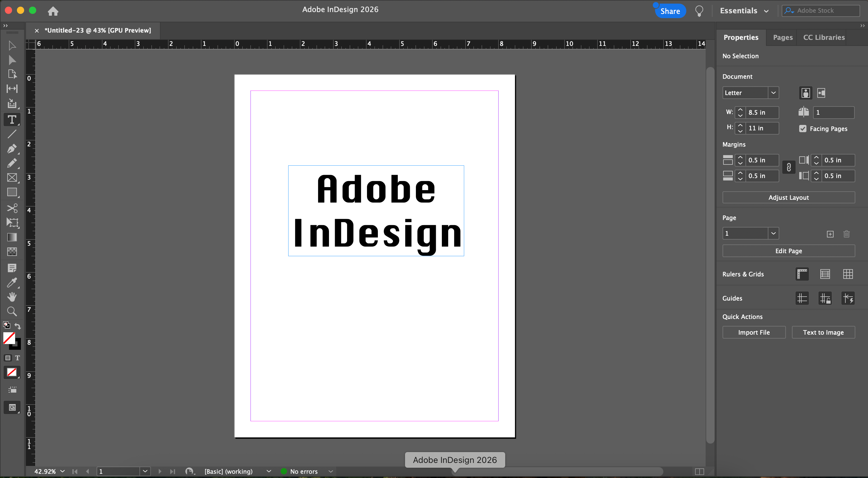Choose the Rectangle Frame tool
This screenshot has height=478, width=868.
pyautogui.click(x=12, y=177)
